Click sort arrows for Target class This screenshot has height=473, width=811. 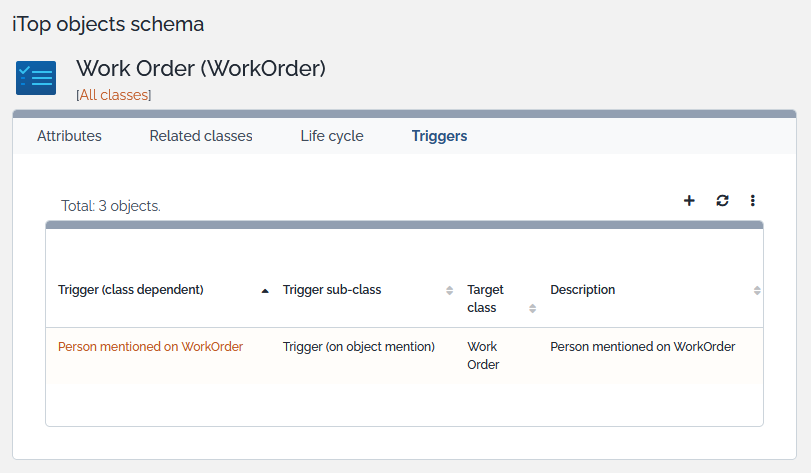tap(532, 308)
